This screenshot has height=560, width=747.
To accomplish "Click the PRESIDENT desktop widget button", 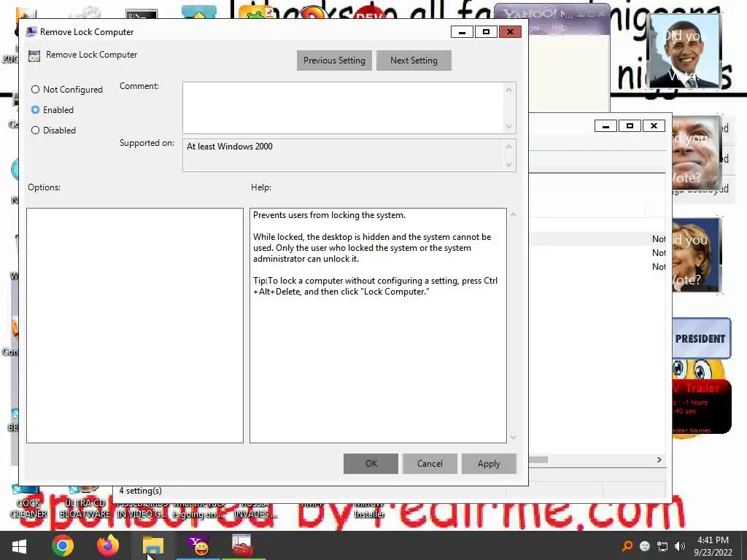I will [701, 338].
